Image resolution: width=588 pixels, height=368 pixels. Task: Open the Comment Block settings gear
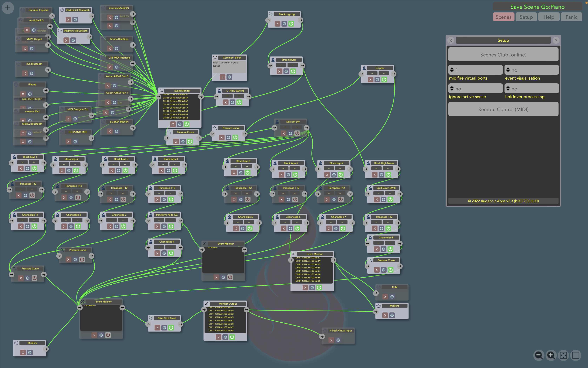[229, 77]
